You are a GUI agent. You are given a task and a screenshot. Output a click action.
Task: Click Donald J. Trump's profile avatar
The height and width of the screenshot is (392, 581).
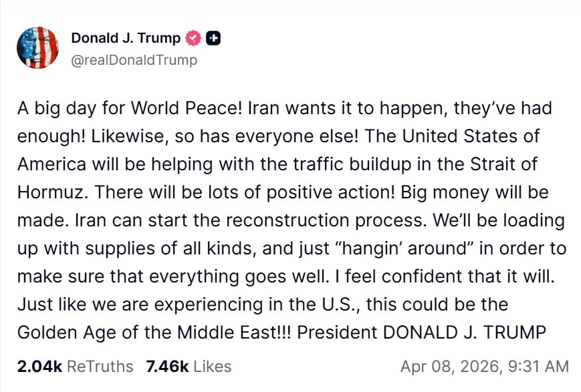click(37, 48)
